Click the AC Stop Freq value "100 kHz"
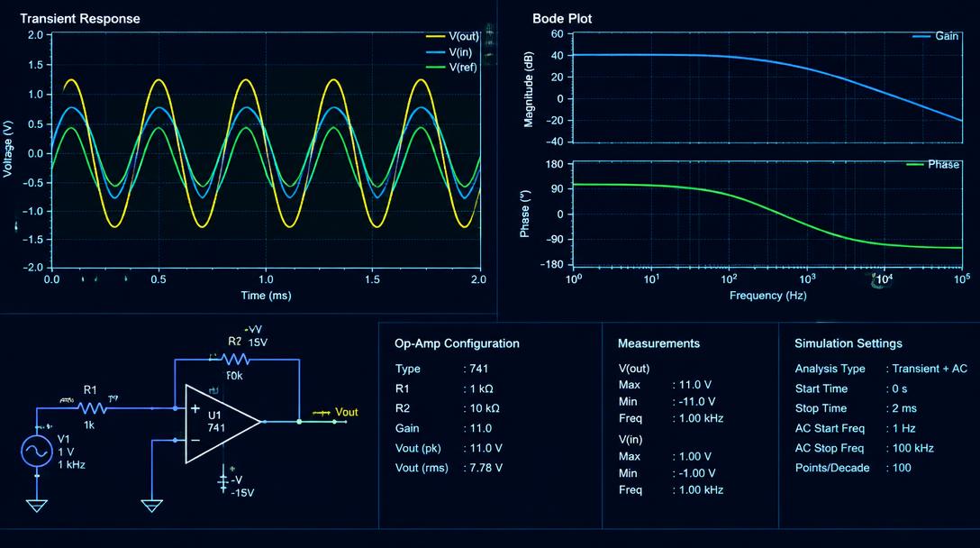Screen dimensions: 980x548 point(913,449)
